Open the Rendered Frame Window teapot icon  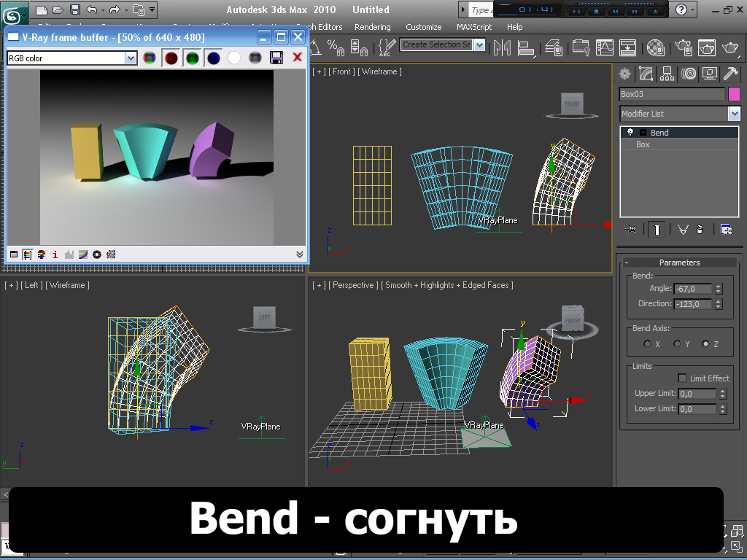coord(706,47)
